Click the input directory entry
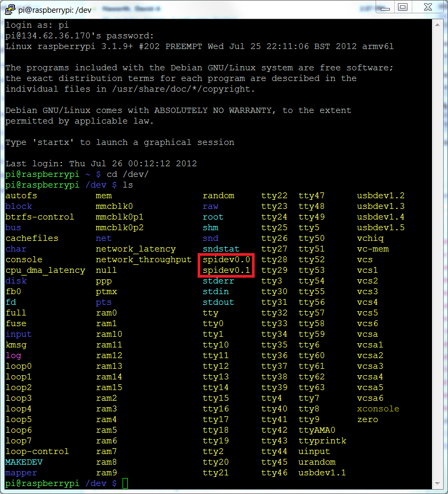This screenshot has height=494, width=448. tap(19, 335)
